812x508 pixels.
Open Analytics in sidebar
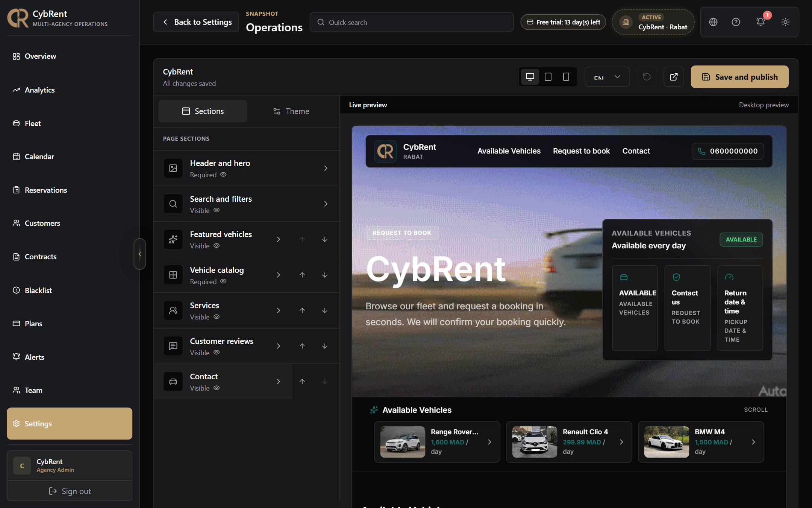pyautogui.click(x=70, y=90)
